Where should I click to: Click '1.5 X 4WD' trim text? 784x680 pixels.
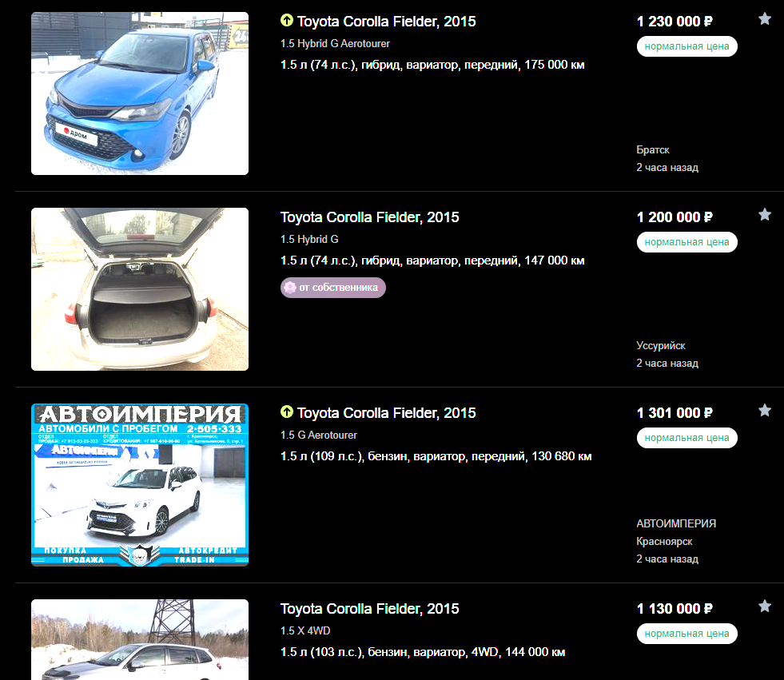click(305, 630)
